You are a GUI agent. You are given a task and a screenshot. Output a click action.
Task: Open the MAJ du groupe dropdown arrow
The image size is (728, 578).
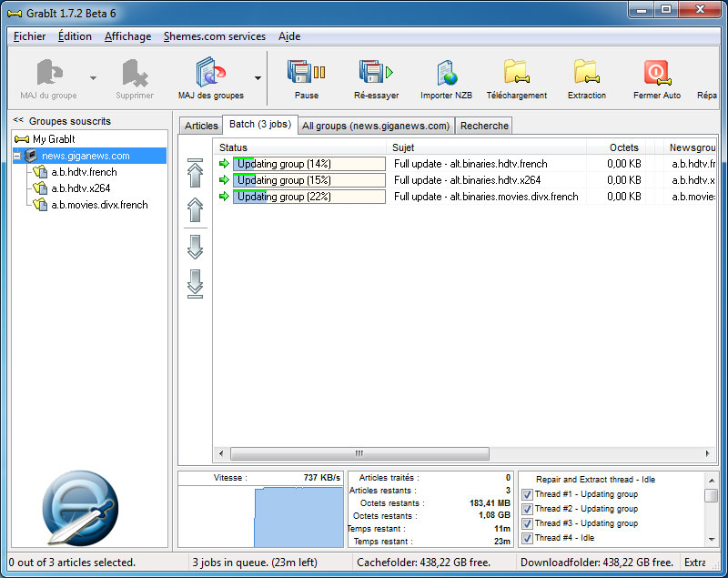pyautogui.click(x=94, y=78)
